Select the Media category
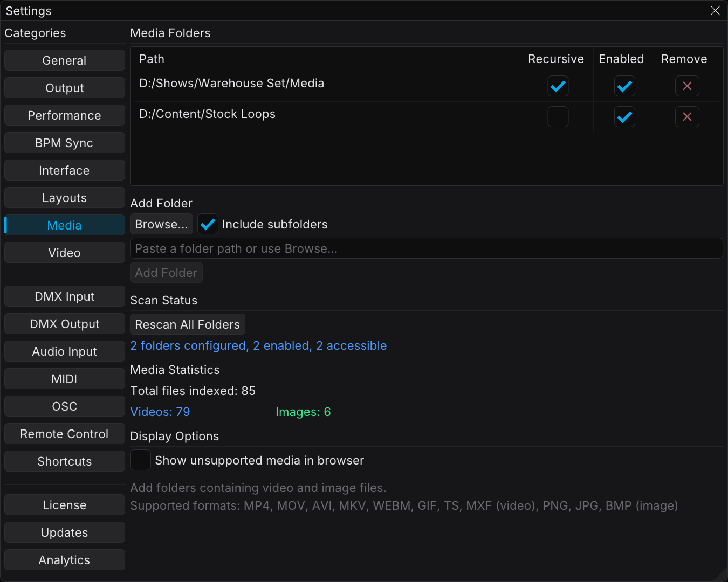This screenshot has width=728, height=582. 65,225
